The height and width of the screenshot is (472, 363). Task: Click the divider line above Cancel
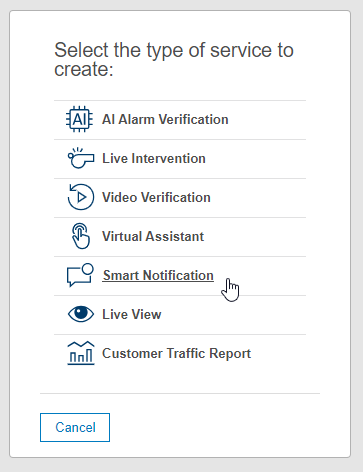pyautogui.click(x=180, y=393)
